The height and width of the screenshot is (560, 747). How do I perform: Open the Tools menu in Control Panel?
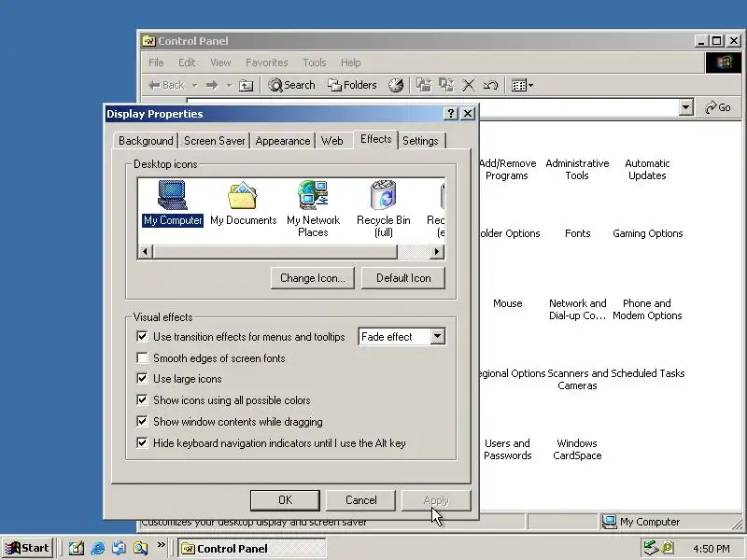pos(315,63)
